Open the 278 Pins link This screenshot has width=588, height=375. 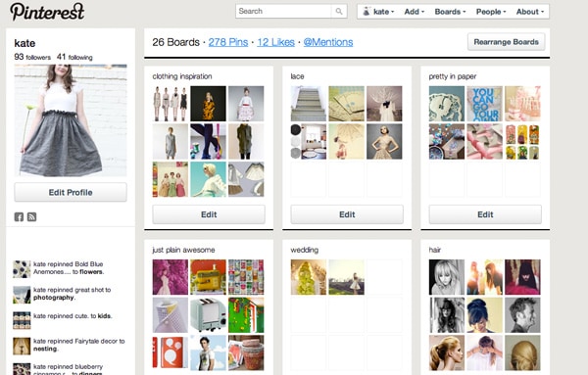228,42
